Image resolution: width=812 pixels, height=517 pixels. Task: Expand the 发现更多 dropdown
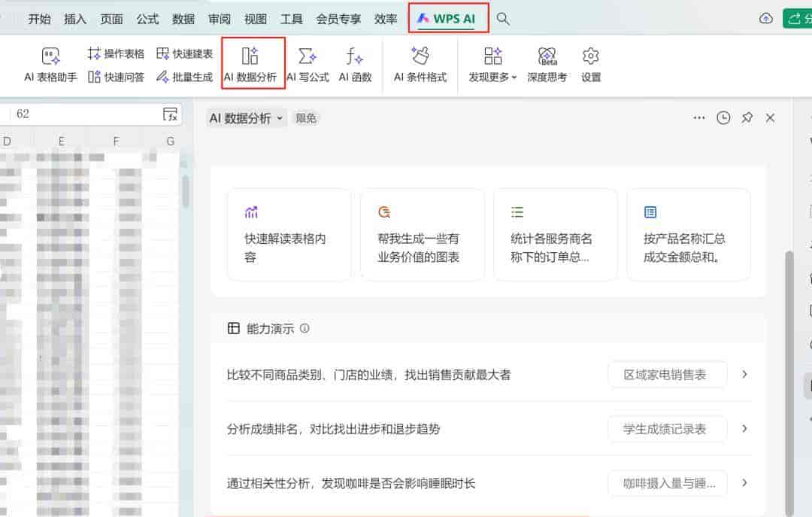(492, 64)
